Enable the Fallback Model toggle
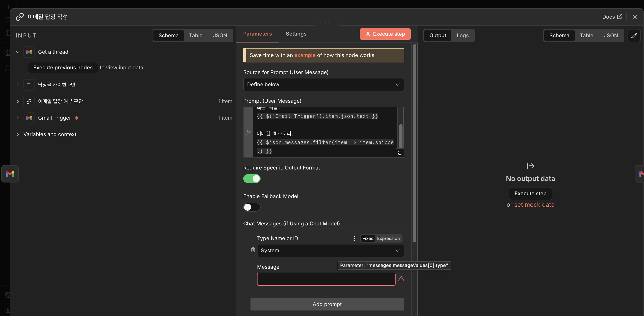 [252, 207]
